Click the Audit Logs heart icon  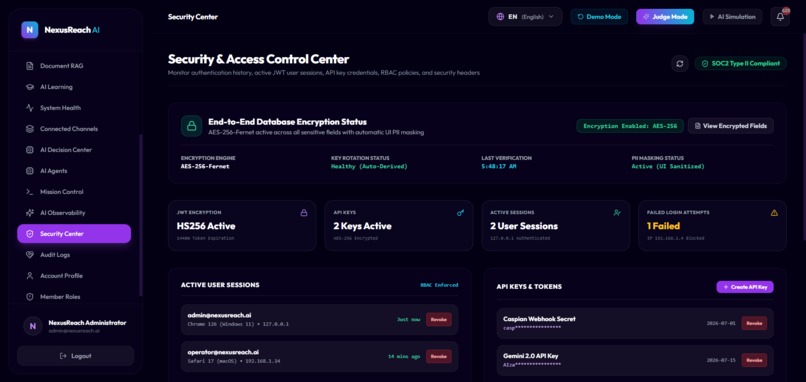[x=30, y=255]
